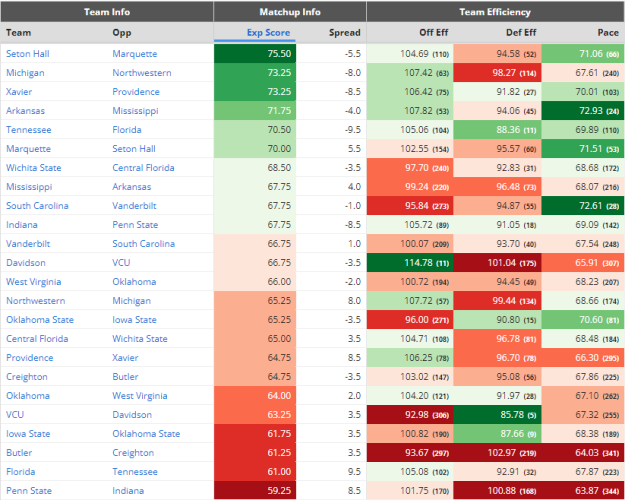This screenshot has height=500, width=625.
Task: Open Marquette team link in Team column
Action: pos(28,149)
